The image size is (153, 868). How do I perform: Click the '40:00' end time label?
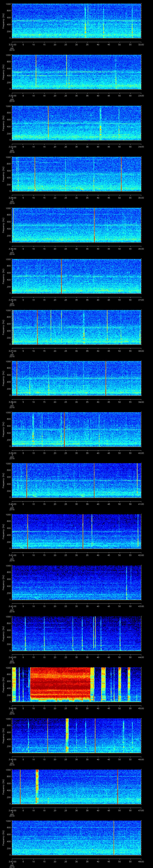click(141, 453)
